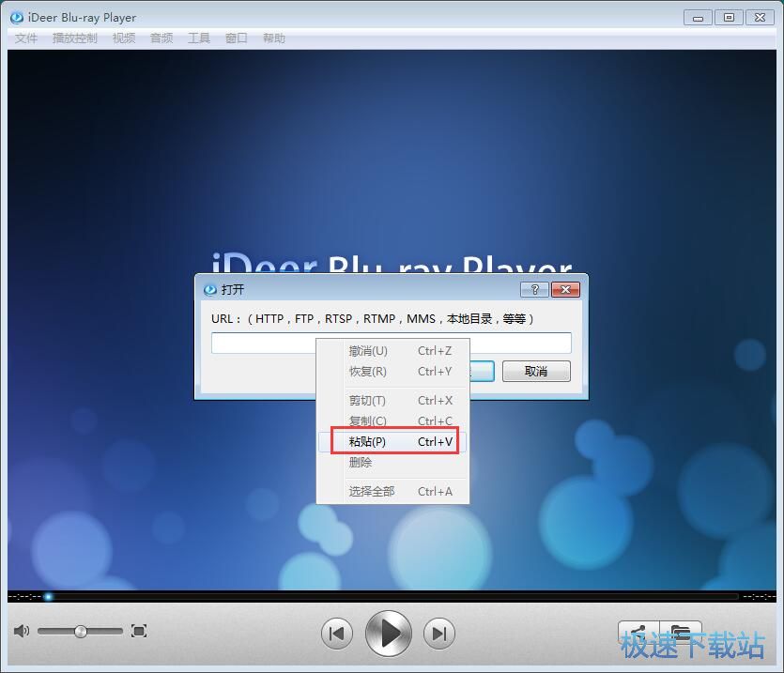The width and height of the screenshot is (784, 673).
Task: Toggle fullscreen mode icon
Action: click(x=139, y=631)
